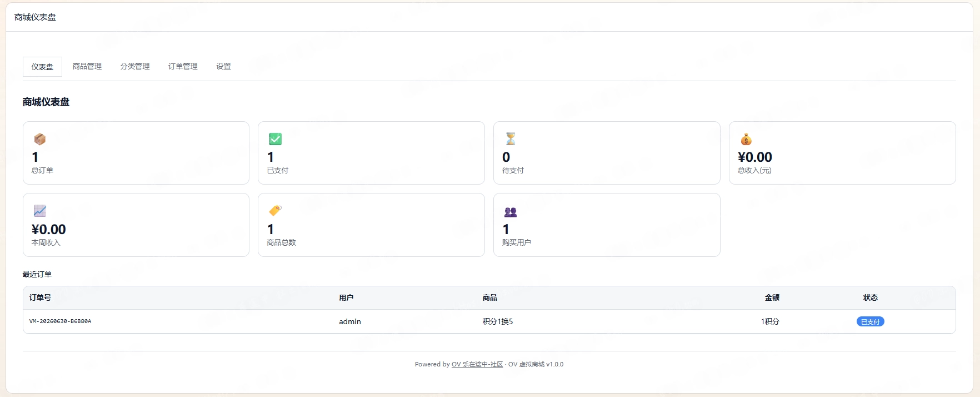Click the 最近订单 section heading

tap(37, 274)
